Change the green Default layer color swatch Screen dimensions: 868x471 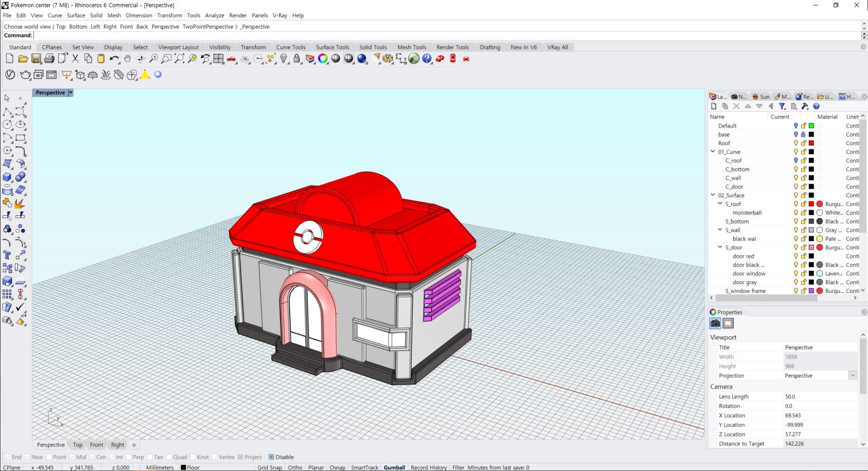pos(811,126)
